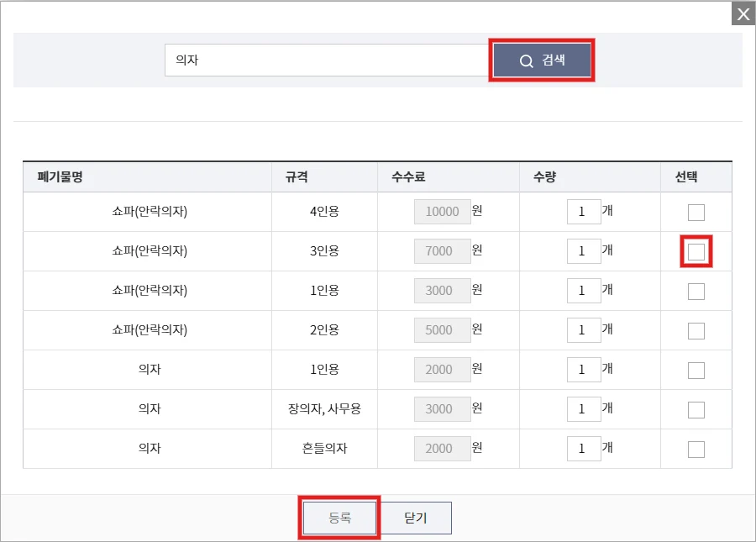756x542 pixels.
Task: Click the 2인용 spec cell
Action: click(324, 330)
